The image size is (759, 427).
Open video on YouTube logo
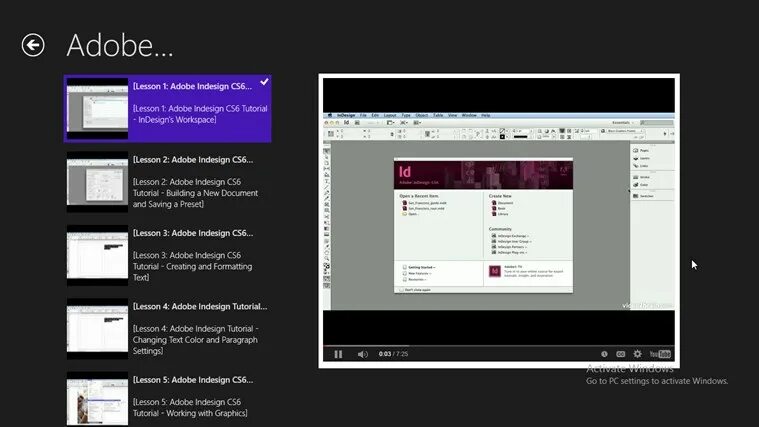[660, 354]
